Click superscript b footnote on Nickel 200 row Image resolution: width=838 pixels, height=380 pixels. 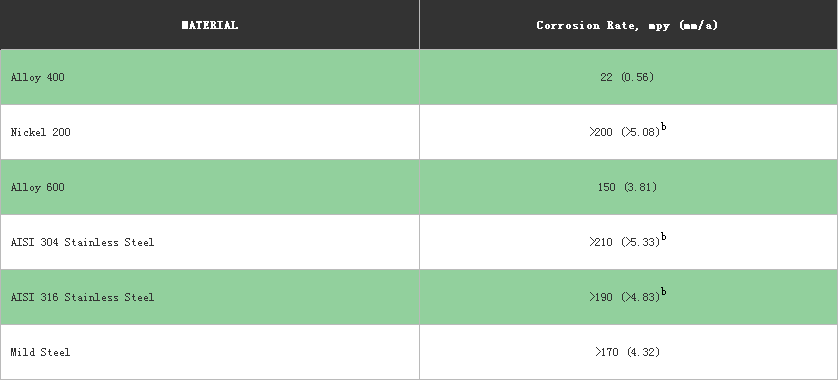[x=664, y=127]
